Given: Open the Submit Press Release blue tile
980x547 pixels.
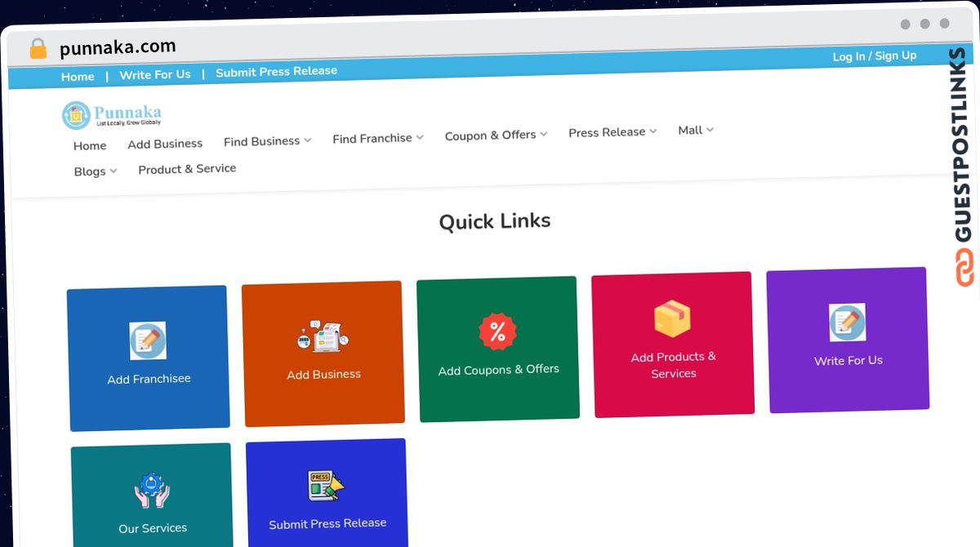Looking at the screenshot, I should tap(327, 493).
